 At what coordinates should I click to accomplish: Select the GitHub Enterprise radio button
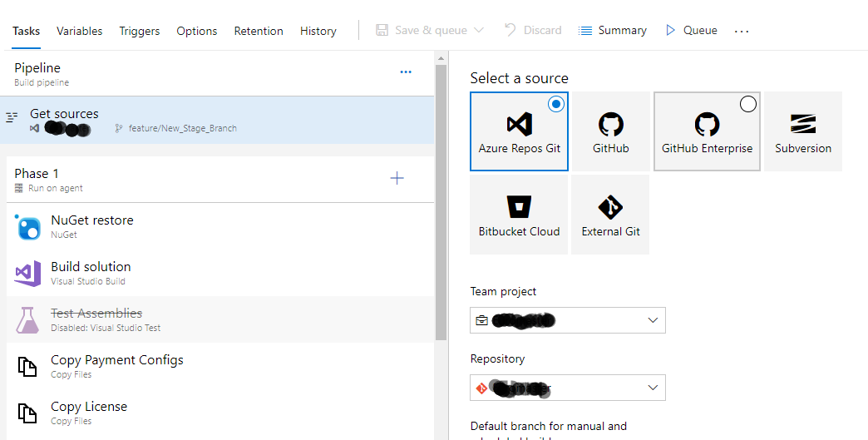point(748,104)
